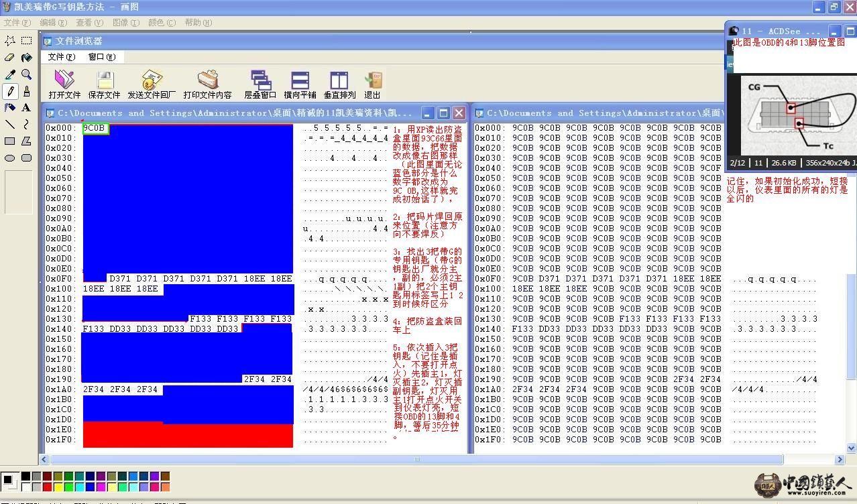Click 横向平铺 tile horizontally icon
The image size is (857, 504).
(x=300, y=84)
